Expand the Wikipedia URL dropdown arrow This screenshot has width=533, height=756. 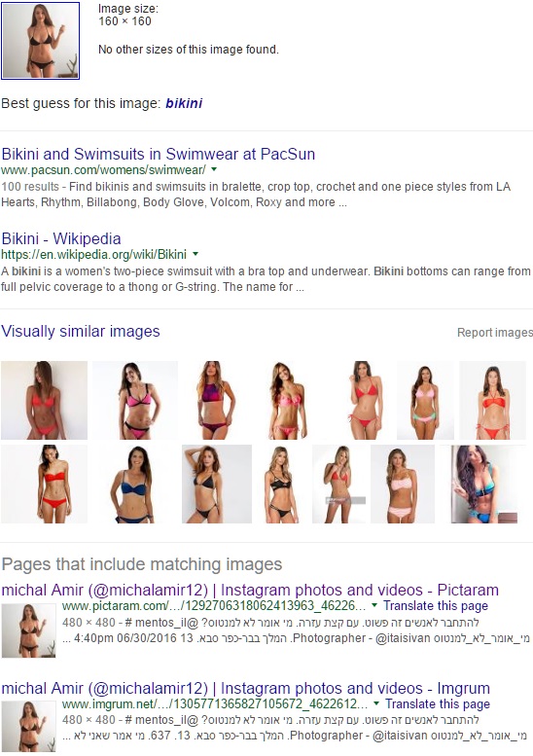(x=195, y=254)
